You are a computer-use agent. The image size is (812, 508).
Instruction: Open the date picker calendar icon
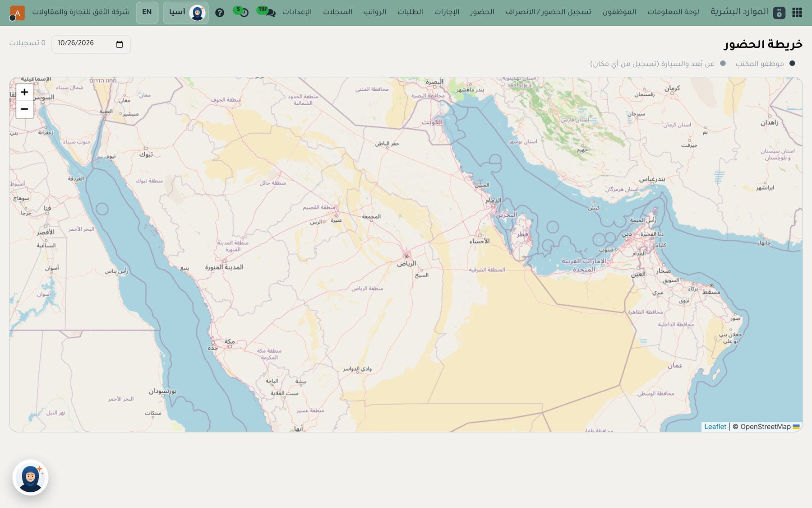[120, 44]
